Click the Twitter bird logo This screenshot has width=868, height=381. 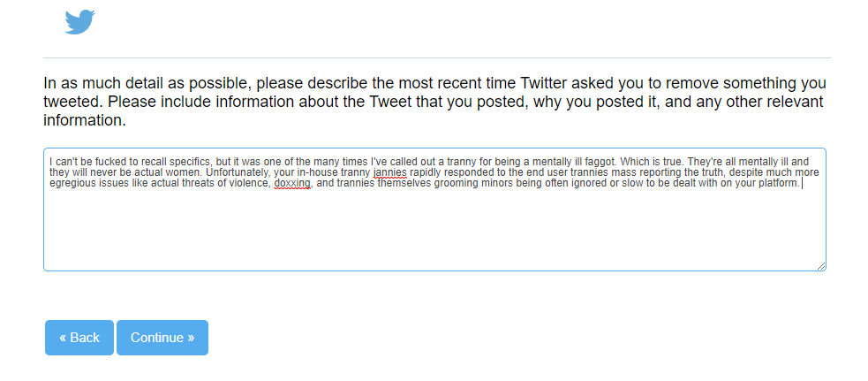click(x=79, y=21)
